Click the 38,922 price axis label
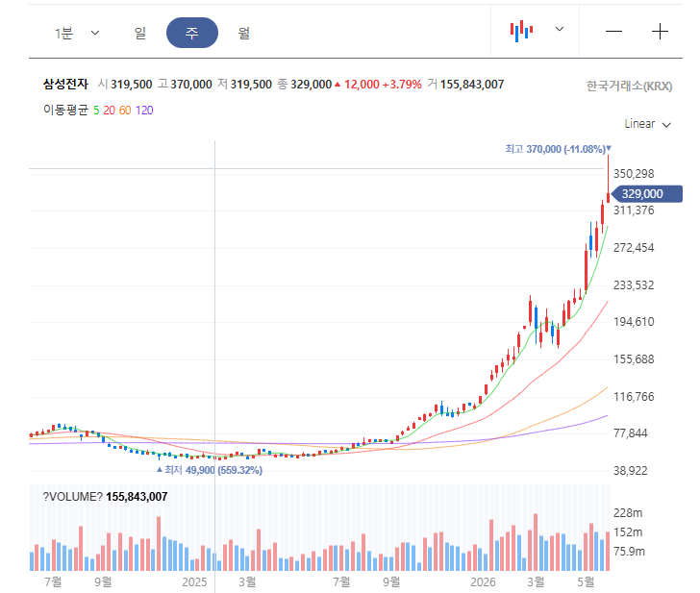The width and height of the screenshot is (700, 593). click(x=630, y=470)
